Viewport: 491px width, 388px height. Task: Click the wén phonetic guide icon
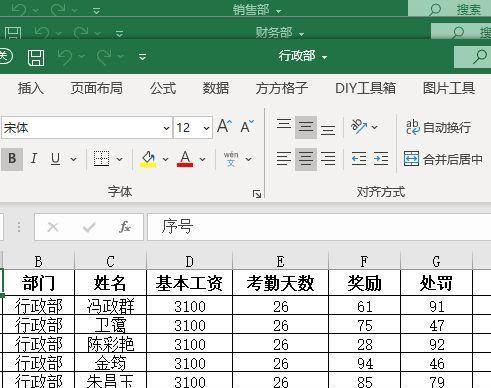[x=231, y=159]
